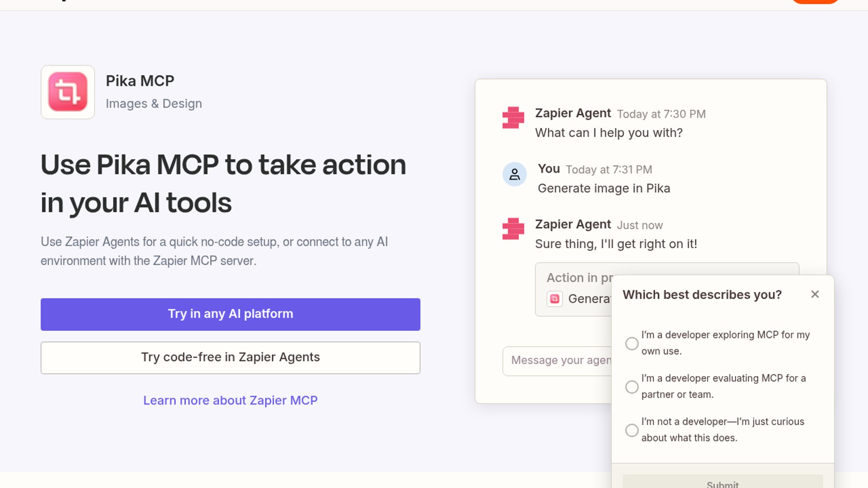Image resolution: width=868 pixels, height=488 pixels.
Task: Click the user avatar icon beside You
Action: click(x=514, y=174)
